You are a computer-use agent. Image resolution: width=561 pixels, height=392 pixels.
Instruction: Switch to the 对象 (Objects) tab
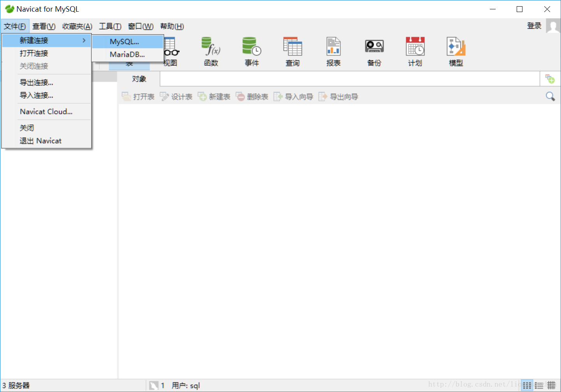(x=139, y=79)
